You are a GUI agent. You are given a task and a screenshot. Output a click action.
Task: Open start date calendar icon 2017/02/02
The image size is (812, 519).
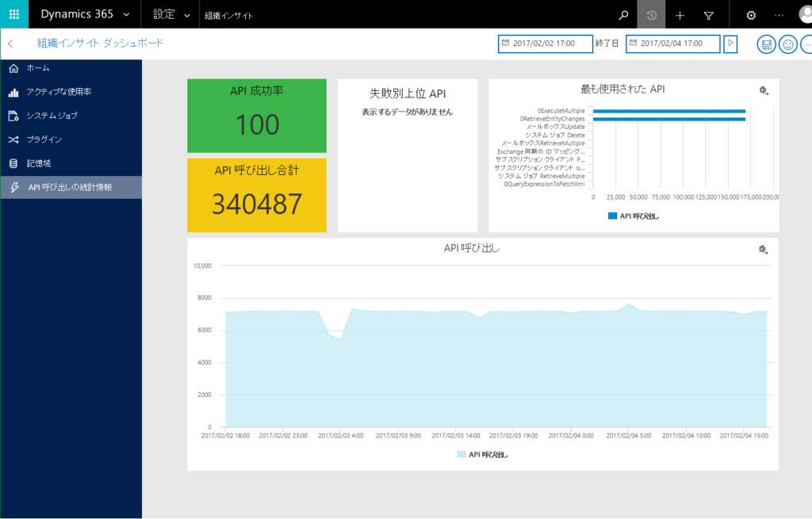click(505, 43)
